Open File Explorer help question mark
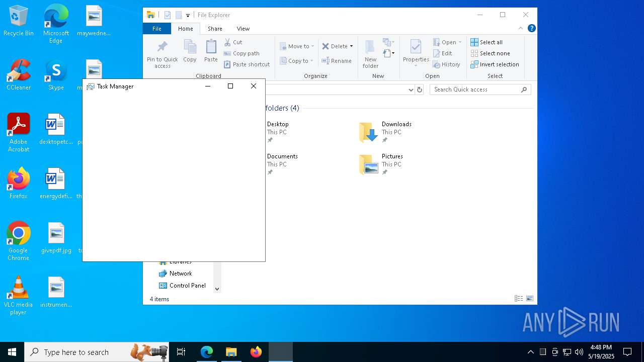 531,29
